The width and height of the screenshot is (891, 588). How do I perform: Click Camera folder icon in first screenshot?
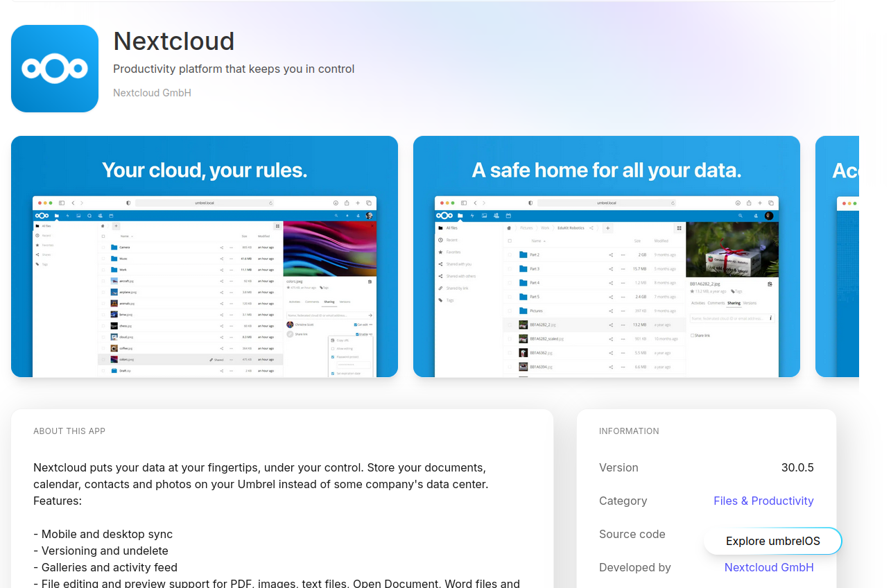(114, 248)
